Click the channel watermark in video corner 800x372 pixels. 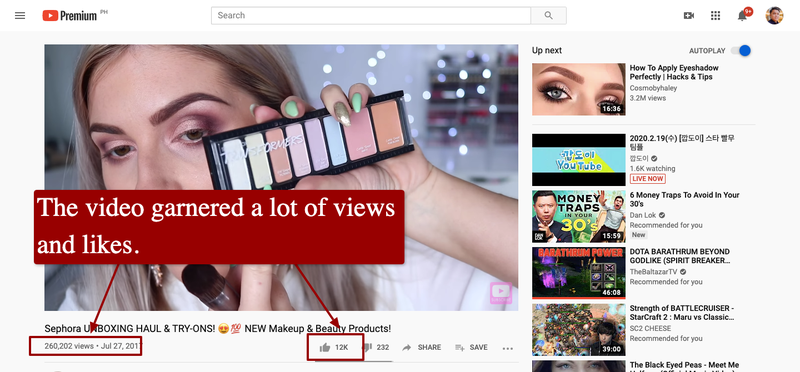[501, 293]
